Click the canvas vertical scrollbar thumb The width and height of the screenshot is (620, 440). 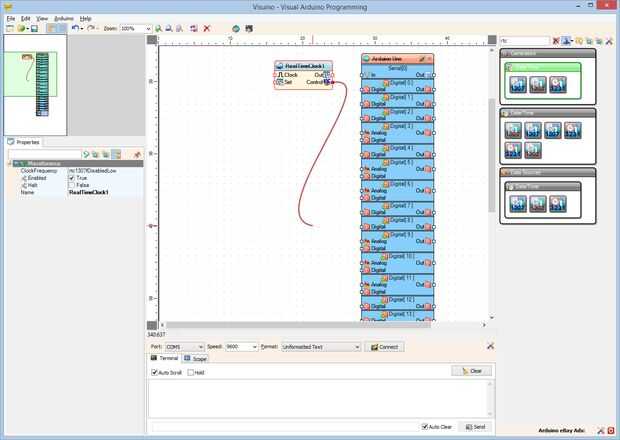[x=492, y=154]
